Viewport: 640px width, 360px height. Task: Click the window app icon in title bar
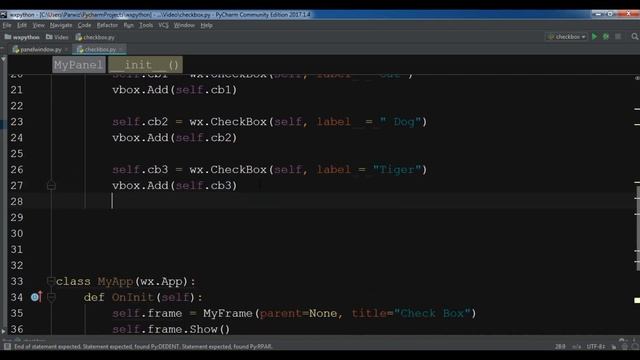4,15
